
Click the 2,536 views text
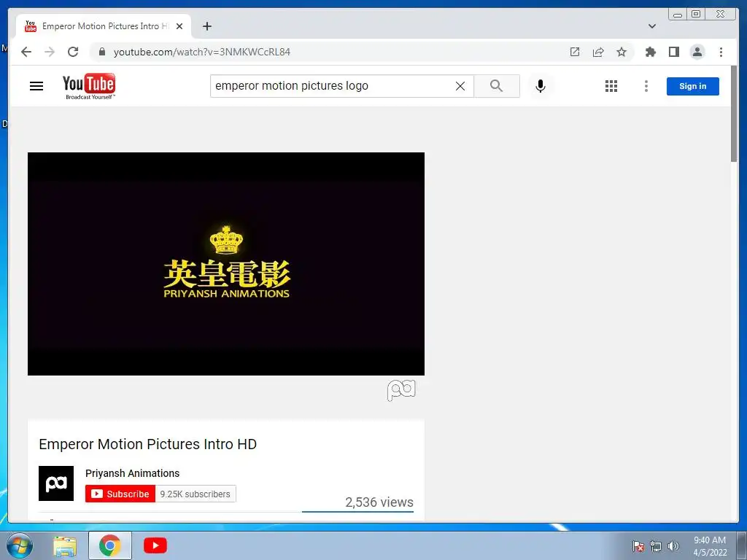(379, 502)
